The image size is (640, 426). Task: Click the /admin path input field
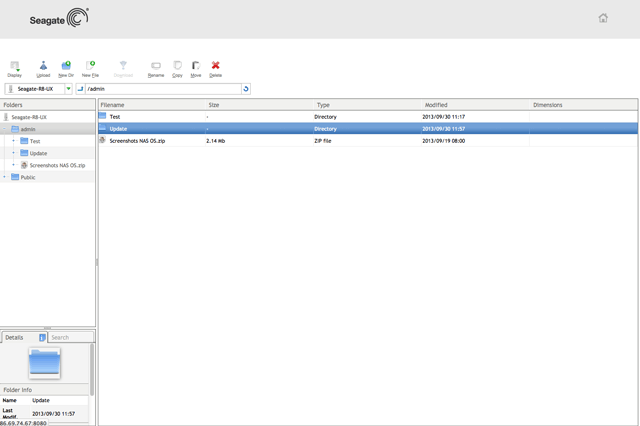tap(160, 89)
